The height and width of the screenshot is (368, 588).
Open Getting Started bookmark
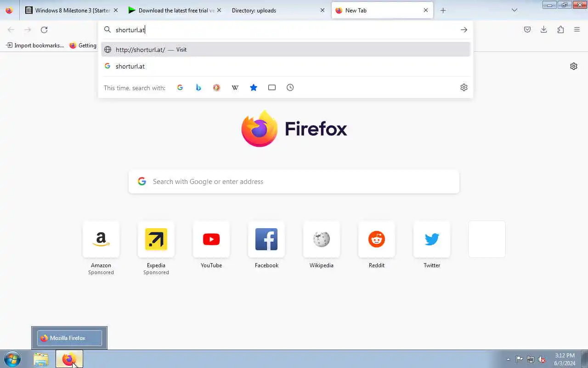click(83, 46)
